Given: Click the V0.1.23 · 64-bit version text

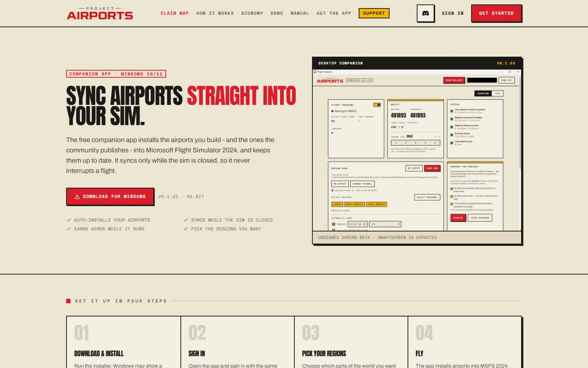Looking at the screenshot, I should coord(181,197).
